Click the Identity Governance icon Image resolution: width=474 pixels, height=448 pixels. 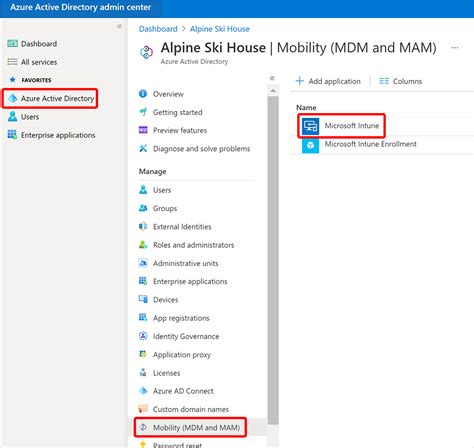tap(143, 336)
